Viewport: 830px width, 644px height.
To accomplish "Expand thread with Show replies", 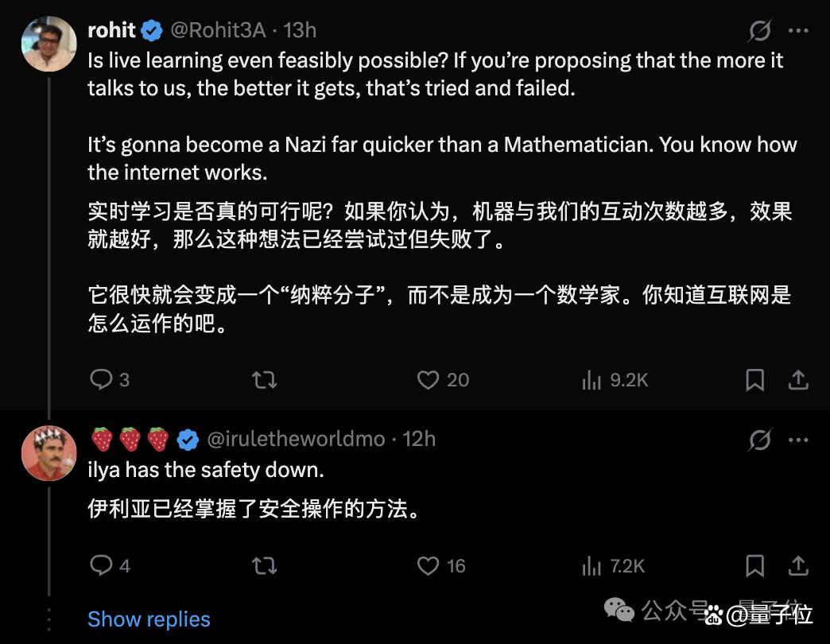I will (x=149, y=619).
